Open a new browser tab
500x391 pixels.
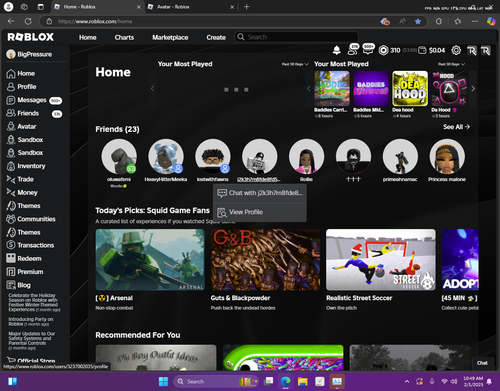[x=247, y=7]
